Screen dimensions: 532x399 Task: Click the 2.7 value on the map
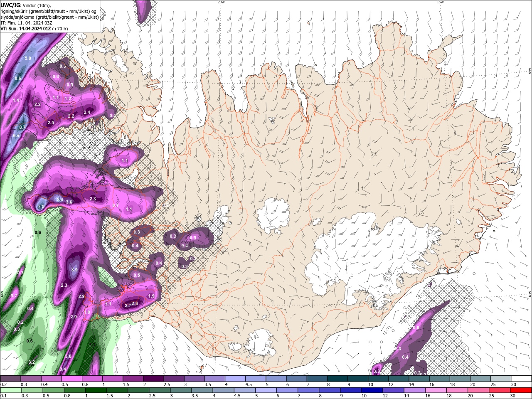128,305
